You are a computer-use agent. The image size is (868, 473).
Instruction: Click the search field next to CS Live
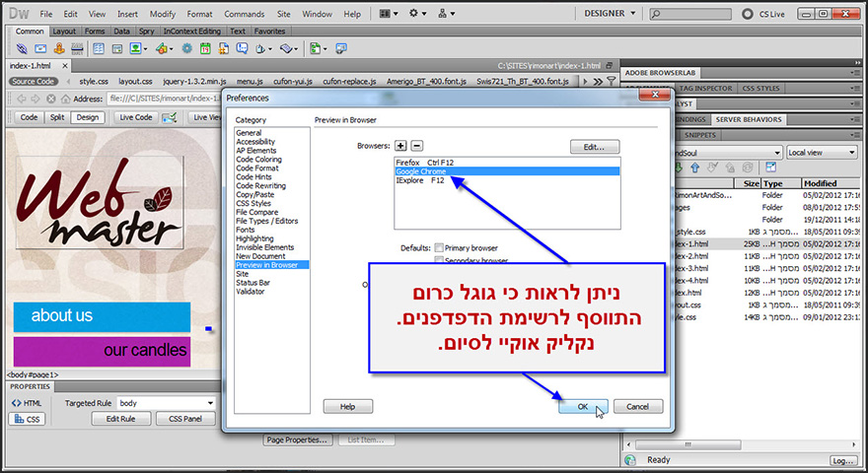[x=690, y=14]
